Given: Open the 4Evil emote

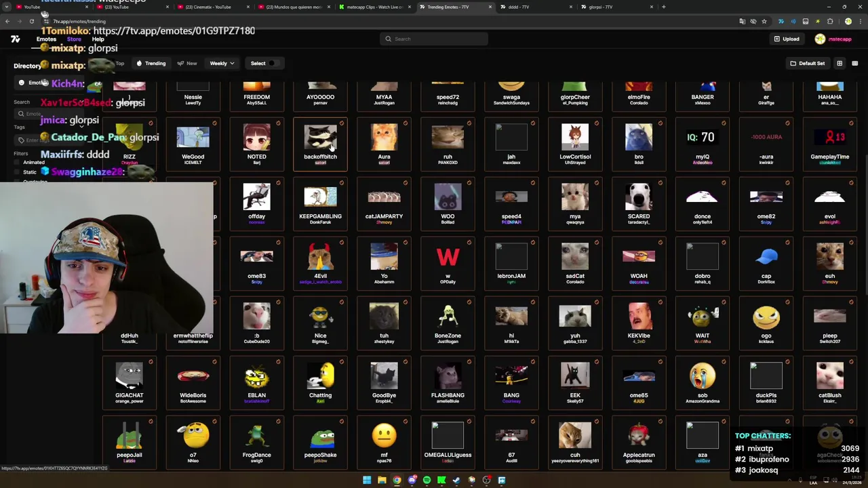Looking at the screenshot, I should (x=320, y=263).
